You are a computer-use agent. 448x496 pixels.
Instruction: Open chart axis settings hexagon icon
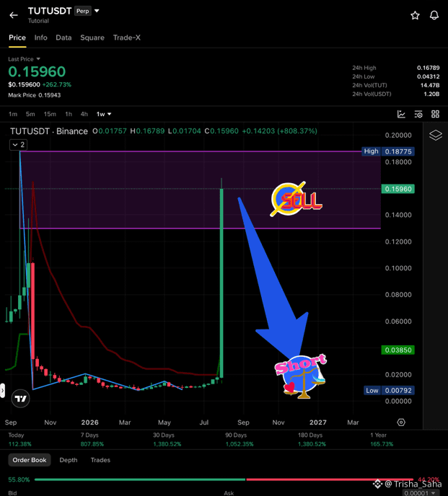pos(401,422)
